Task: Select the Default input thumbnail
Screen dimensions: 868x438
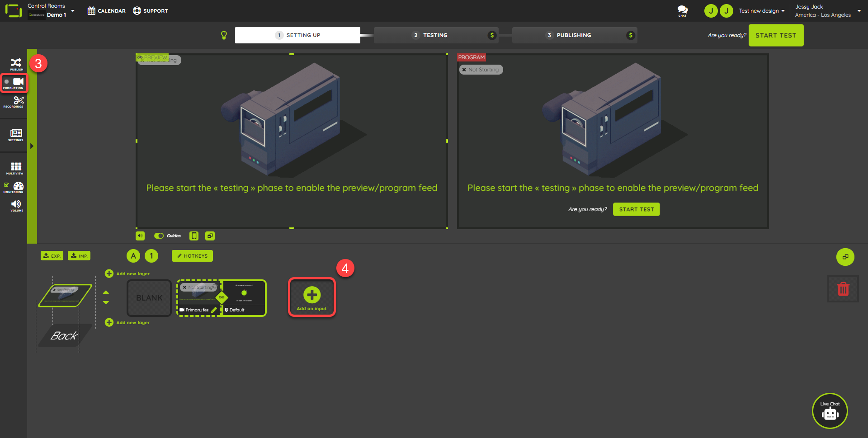Action: click(244, 298)
